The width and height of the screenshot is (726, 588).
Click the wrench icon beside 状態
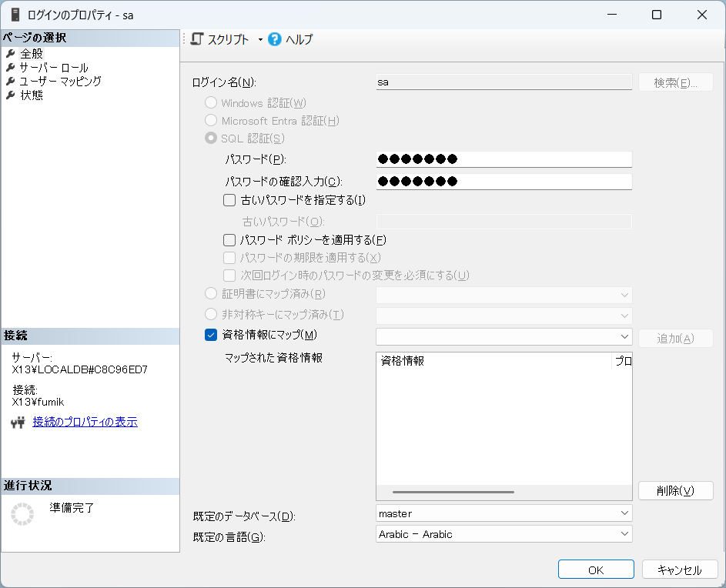click(x=11, y=95)
